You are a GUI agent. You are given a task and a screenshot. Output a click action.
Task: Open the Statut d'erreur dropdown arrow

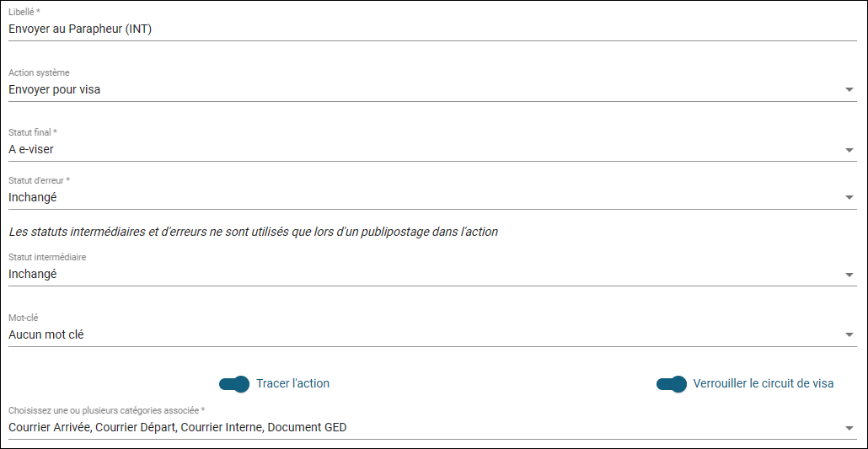point(849,199)
